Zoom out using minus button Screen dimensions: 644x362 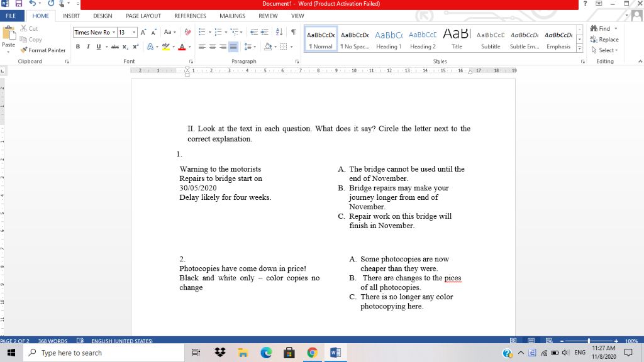(x=562, y=341)
